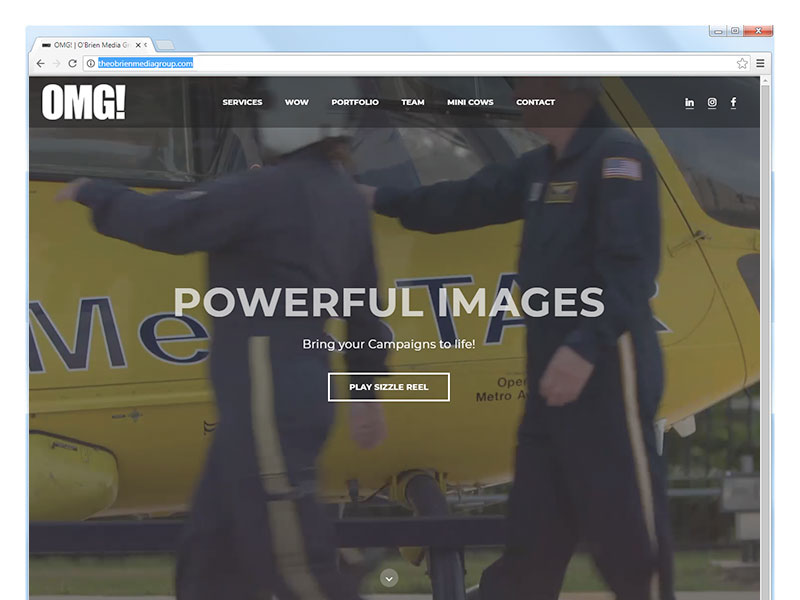Reload the page with the refresh icon
The image size is (800, 600).
point(73,63)
